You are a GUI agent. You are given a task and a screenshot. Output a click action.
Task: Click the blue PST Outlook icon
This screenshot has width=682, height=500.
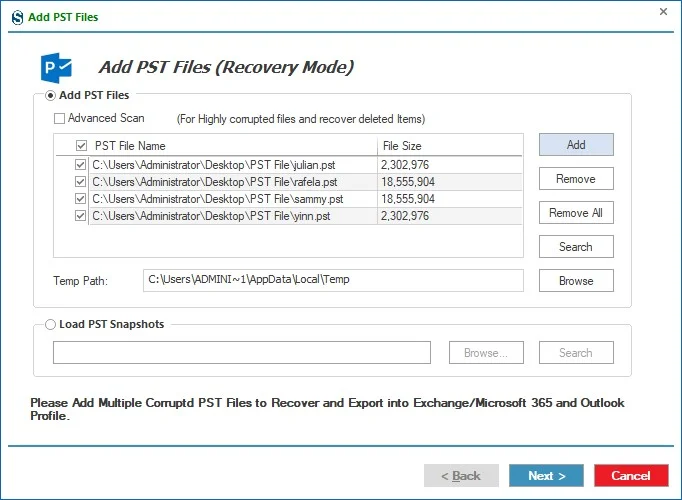[57, 68]
